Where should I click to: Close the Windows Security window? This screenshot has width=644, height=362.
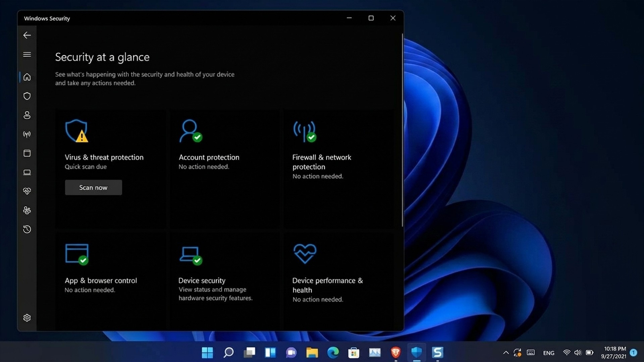click(393, 18)
